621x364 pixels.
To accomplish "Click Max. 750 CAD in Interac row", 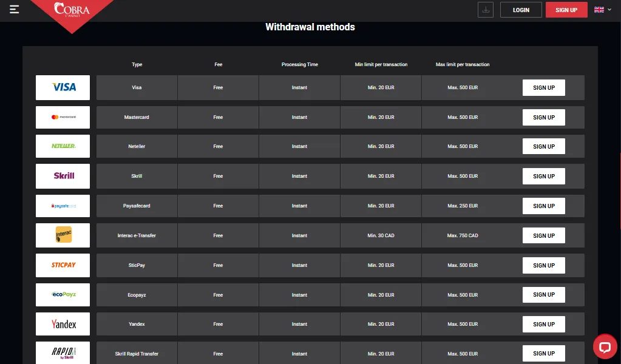I will point(463,235).
